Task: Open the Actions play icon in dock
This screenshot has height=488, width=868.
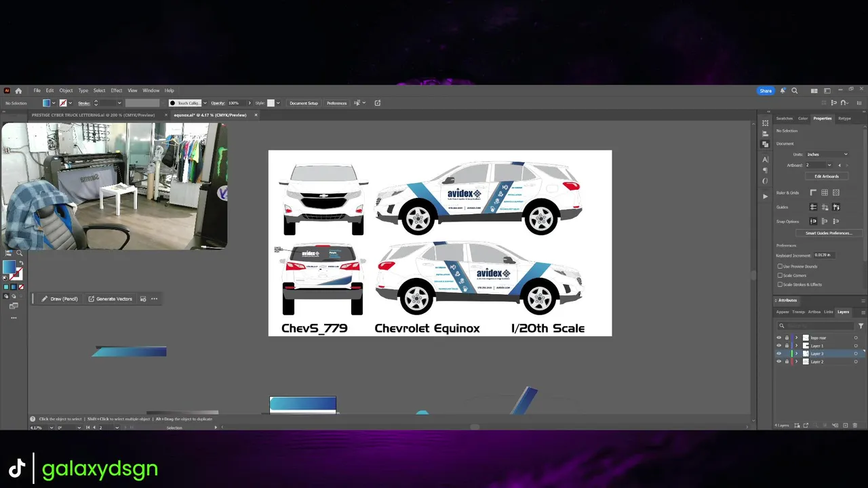Action: pyautogui.click(x=766, y=197)
